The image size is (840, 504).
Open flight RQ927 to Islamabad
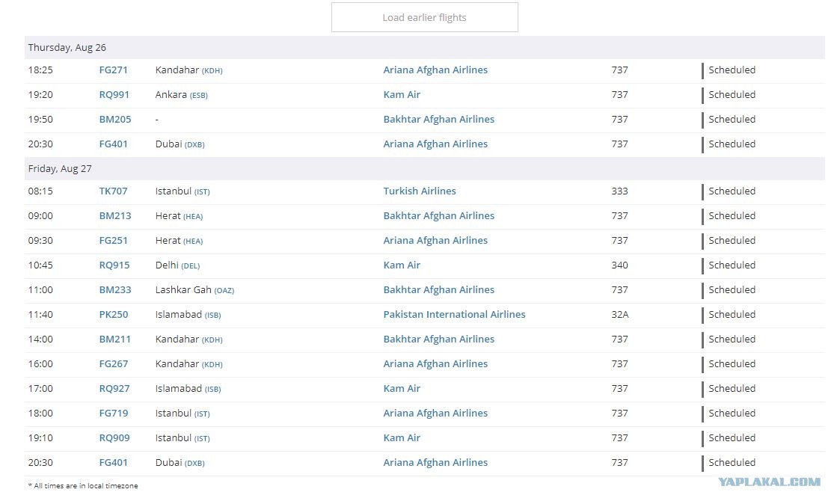[114, 388]
